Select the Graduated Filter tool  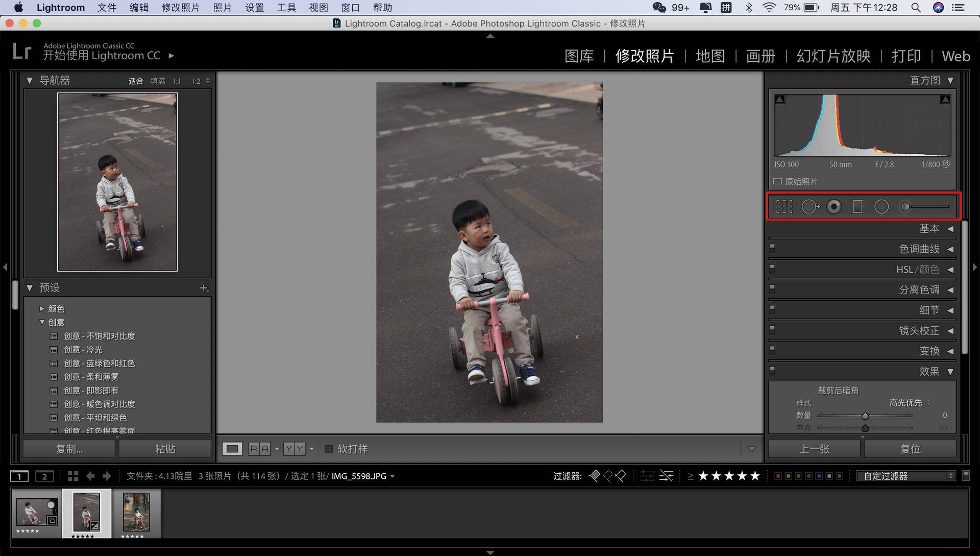tap(857, 207)
